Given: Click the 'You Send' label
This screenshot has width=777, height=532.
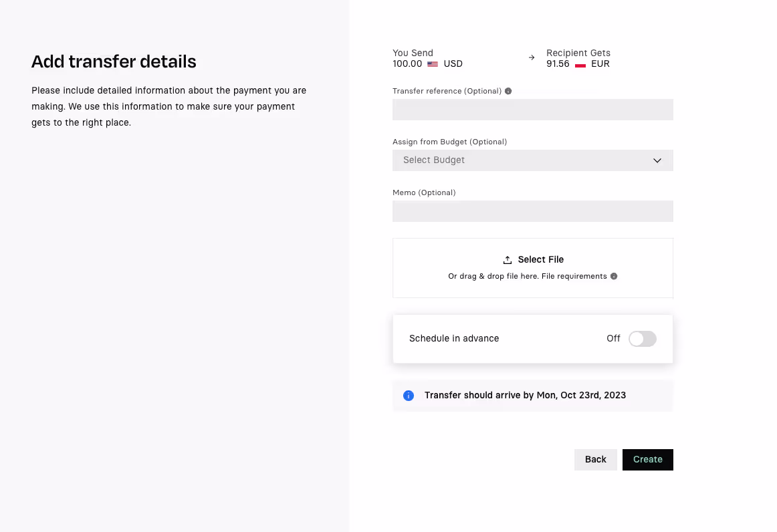Looking at the screenshot, I should tap(413, 53).
